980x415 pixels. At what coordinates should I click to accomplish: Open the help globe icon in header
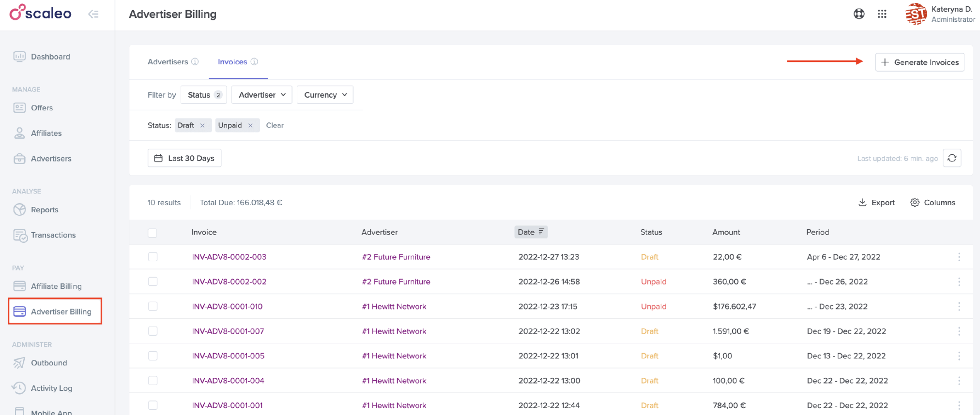tap(859, 14)
